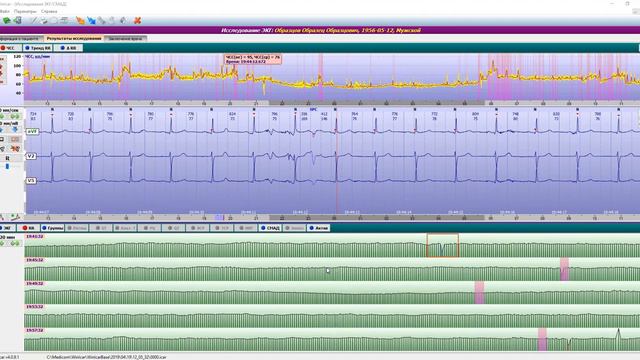
Task: Click the save/export toolbar icon with the green arrow
Action: point(18,20)
